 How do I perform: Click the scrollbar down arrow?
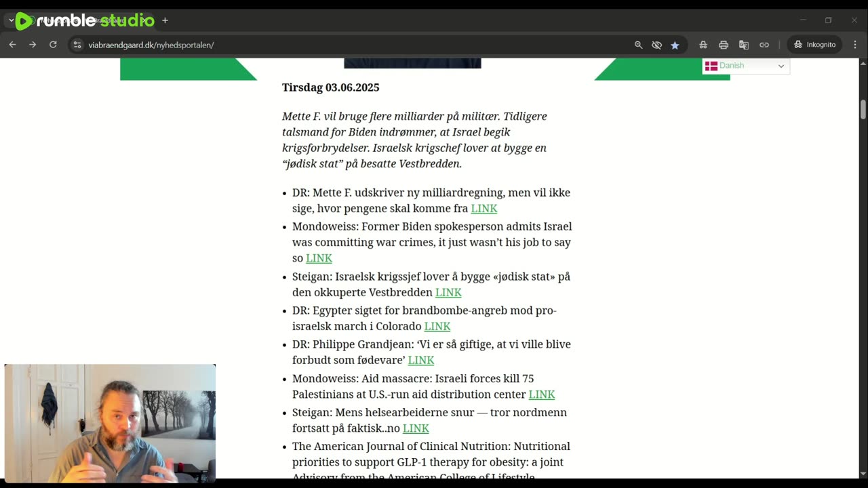[863, 474]
